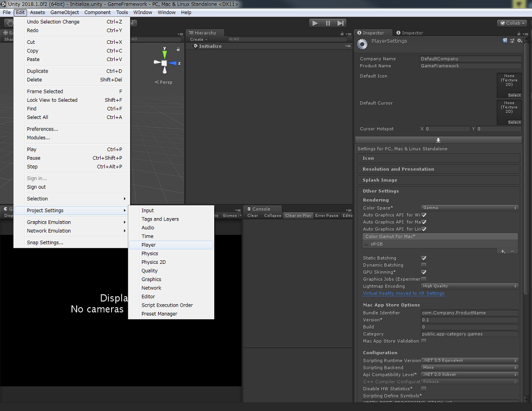This screenshot has height=411, width=532.
Task: Enable Dynamic Batching checkbox
Action: click(x=424, y=265)
